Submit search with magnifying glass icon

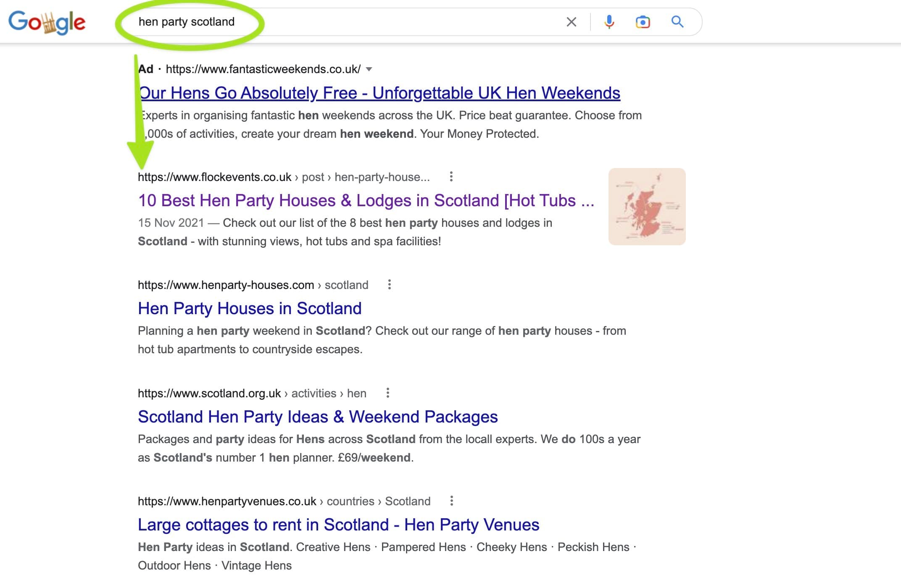(677, 22)
